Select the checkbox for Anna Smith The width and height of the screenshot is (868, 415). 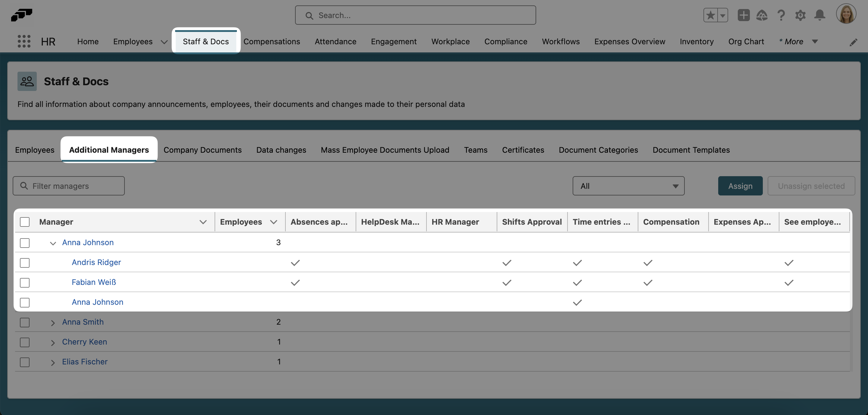click(25, 322)
